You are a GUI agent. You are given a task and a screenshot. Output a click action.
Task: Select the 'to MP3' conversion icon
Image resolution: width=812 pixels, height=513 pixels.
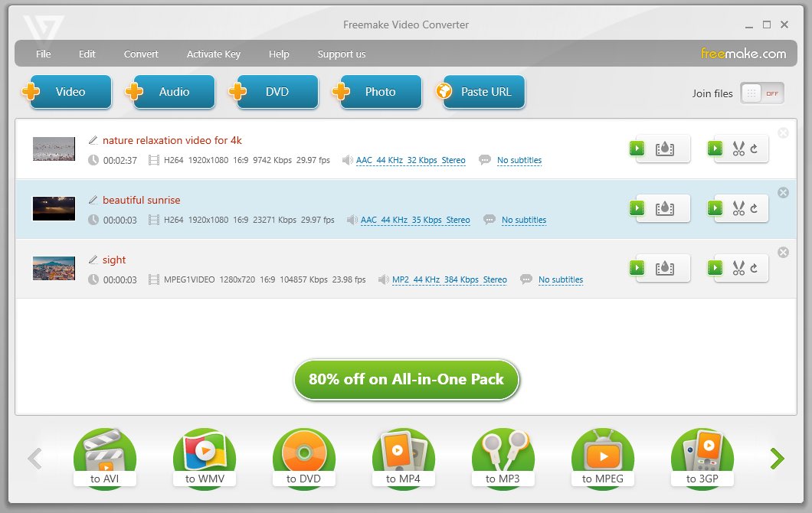click(503, 455)
